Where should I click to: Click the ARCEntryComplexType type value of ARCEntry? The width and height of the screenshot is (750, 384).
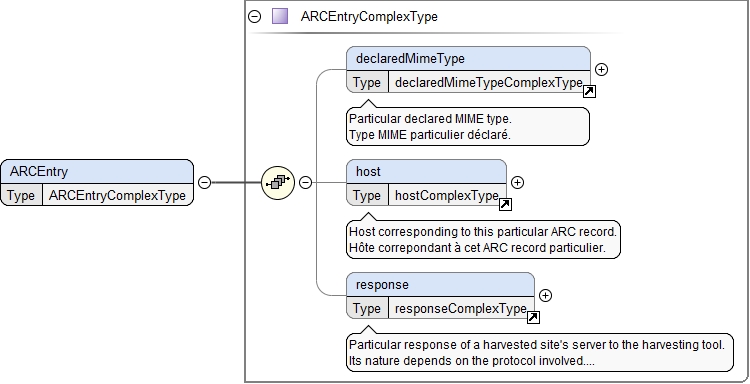coord(117,196)
